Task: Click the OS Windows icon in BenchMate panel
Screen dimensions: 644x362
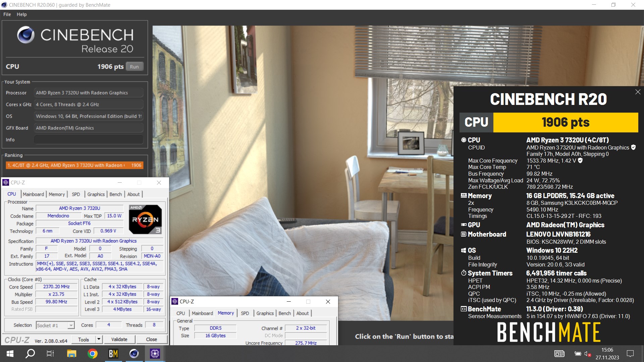Action: (464, 250)
